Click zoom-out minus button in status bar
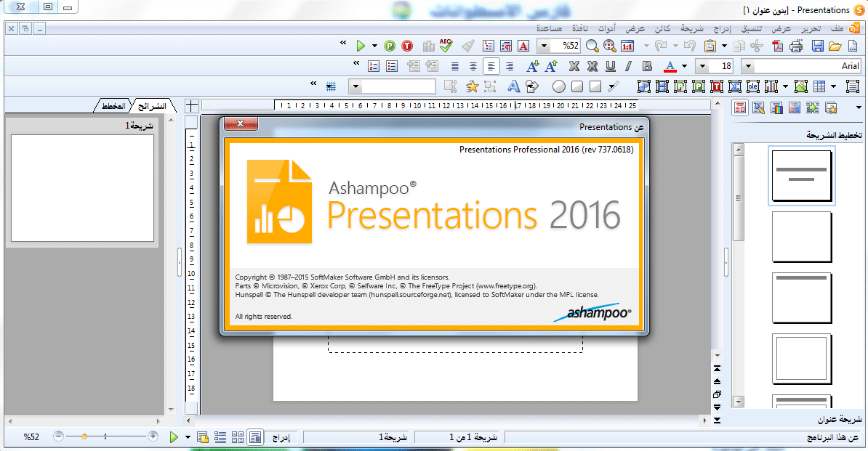Screen dimensions: 868x451 [x=59, y=436]
